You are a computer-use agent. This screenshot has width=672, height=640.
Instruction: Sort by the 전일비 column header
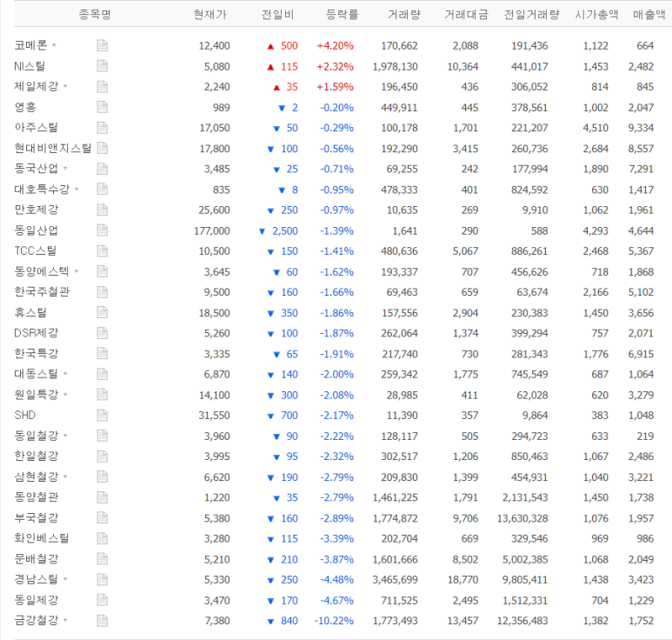click(277, 15)
